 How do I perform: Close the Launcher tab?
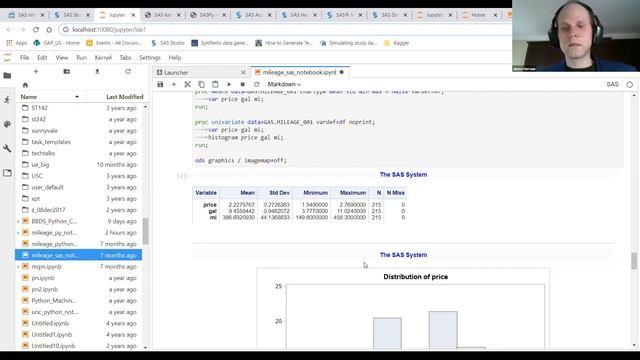click(243, 72)
